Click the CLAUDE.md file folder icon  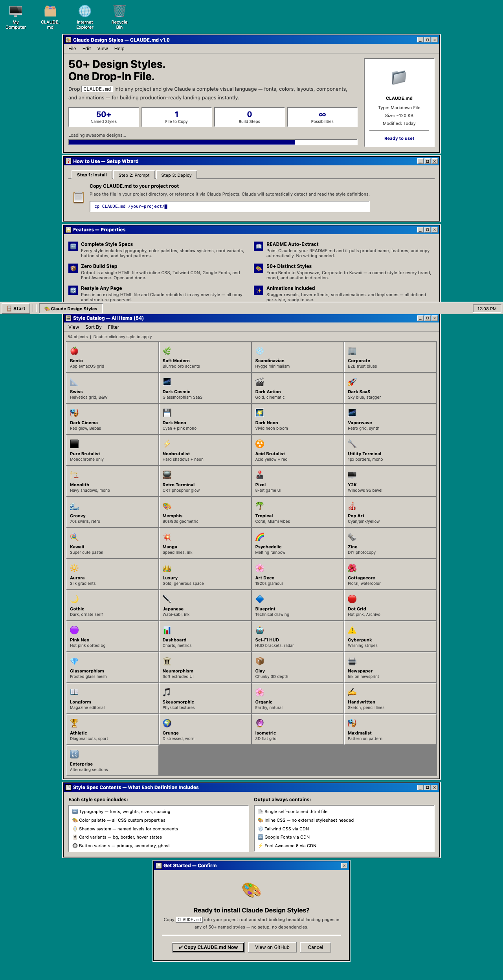[399, 78]
